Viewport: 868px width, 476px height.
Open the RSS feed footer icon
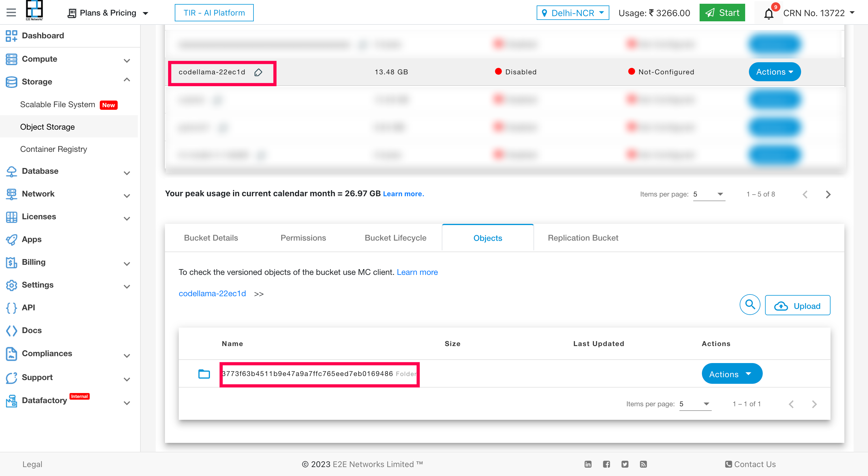click(x=643, y=464)
